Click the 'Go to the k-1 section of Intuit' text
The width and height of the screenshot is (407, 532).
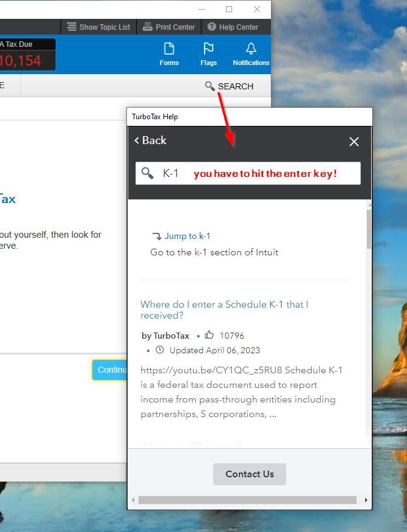point(214,252)
